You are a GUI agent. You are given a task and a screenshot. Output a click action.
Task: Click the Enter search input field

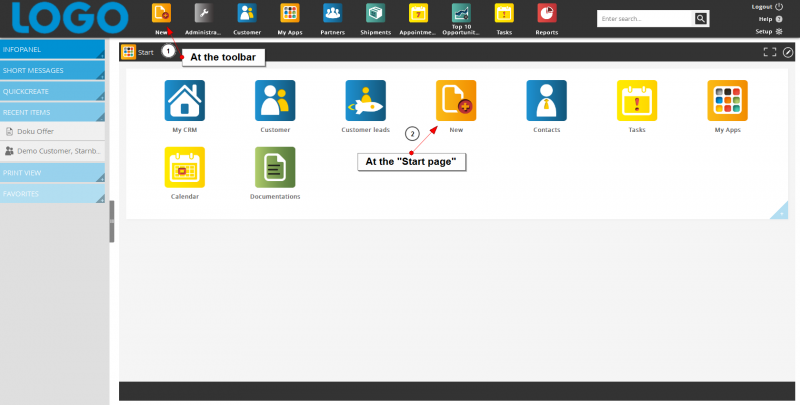[x=644, y=19]
